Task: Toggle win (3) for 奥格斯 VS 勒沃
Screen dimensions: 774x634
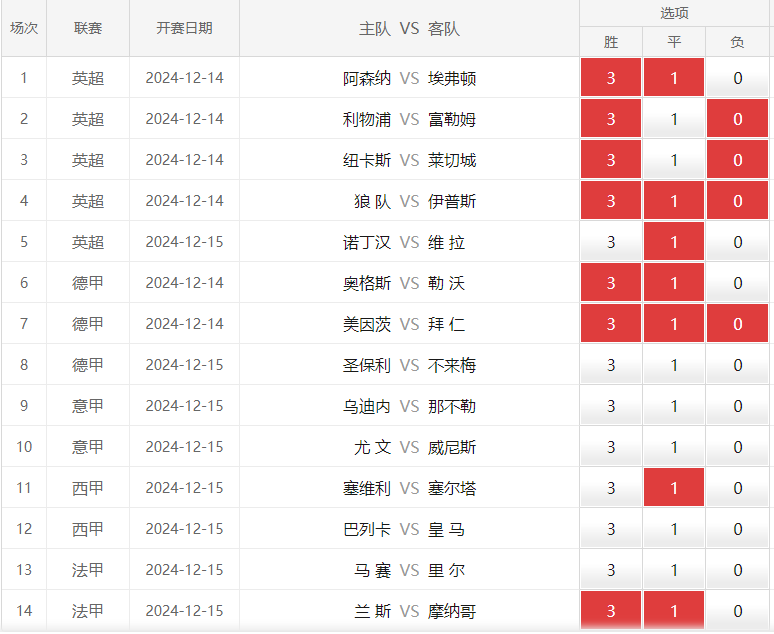Action: 611,282
